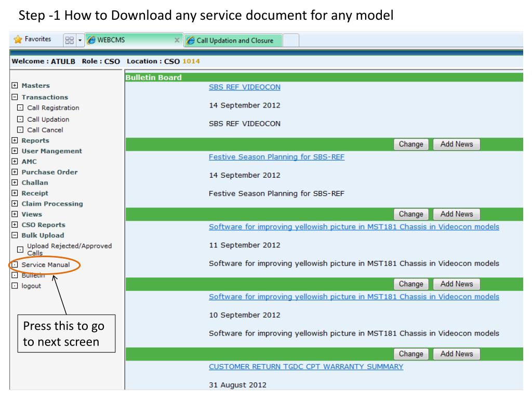Open Call Cancel
Image resolution: width=532 pixels, height=399 pixels.
click(45, 129)
